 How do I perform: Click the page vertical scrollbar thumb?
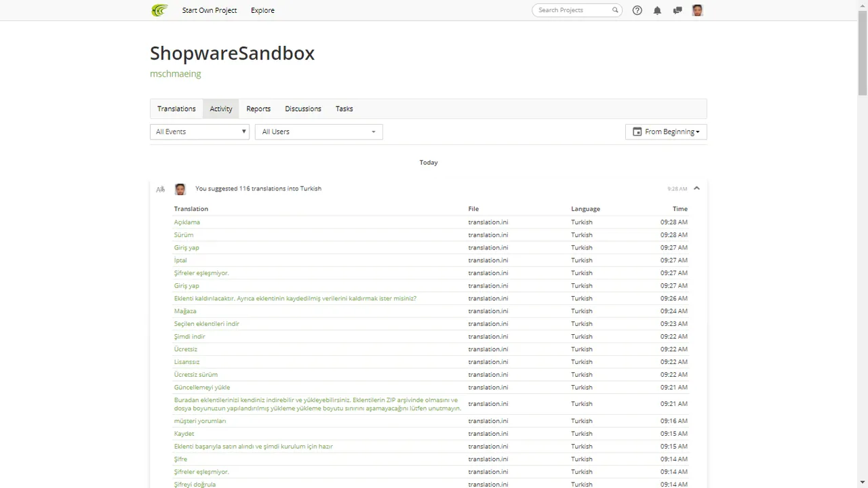point(863,53)
